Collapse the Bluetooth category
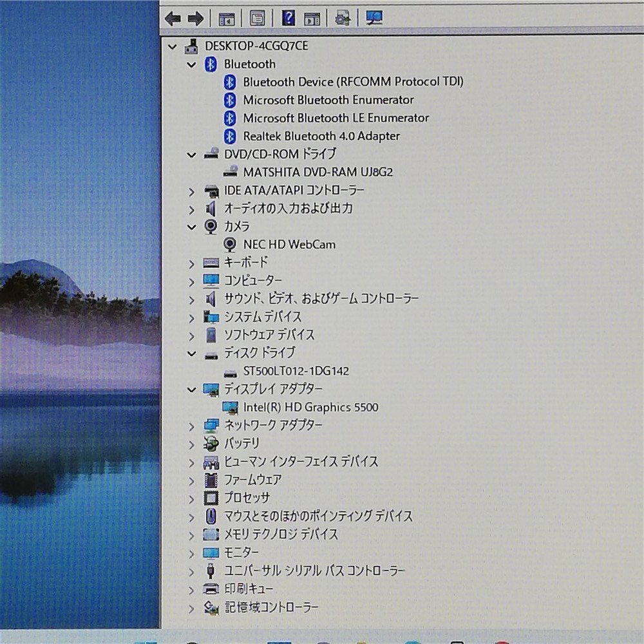Image resolution: width=644 pixels, height=644 pixels. click(x=191, y=64)
